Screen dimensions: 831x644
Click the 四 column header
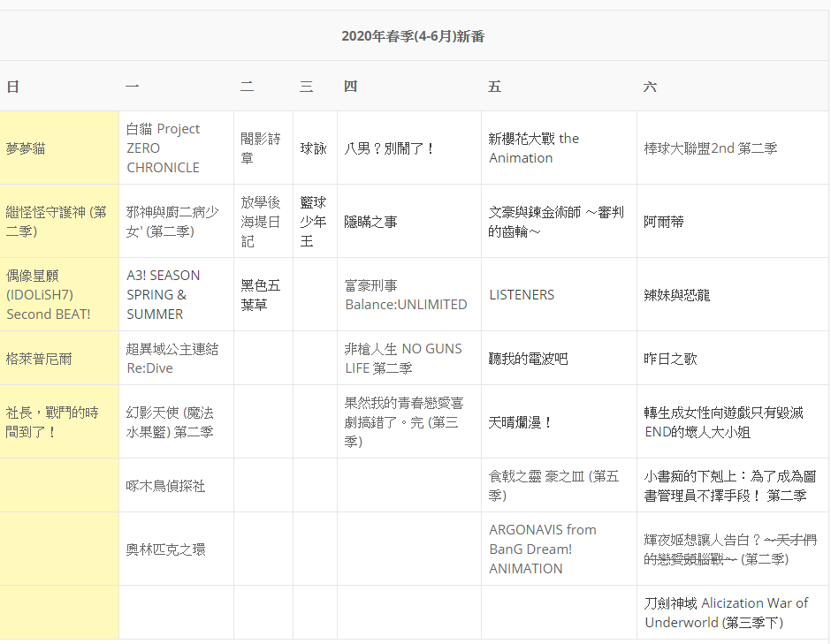point(350,87)
